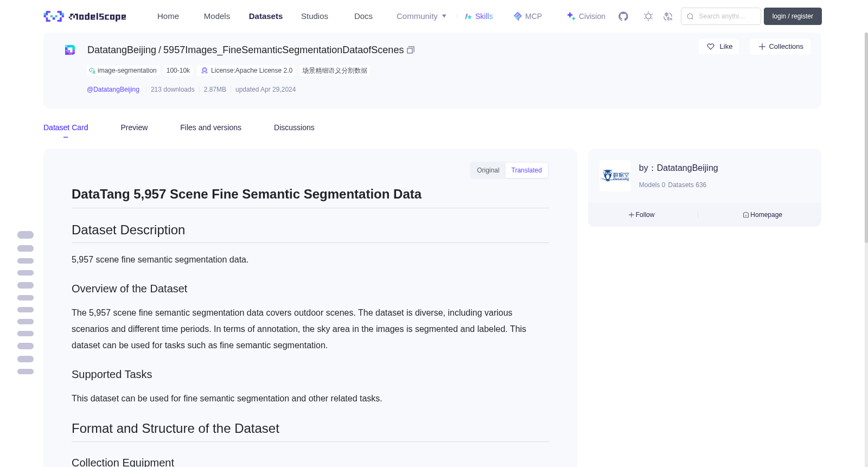The height and width of the screenshot is (467, 868).
Task: Click the updated Apr 29,2024 date
Action: click(x=265, y=89)
